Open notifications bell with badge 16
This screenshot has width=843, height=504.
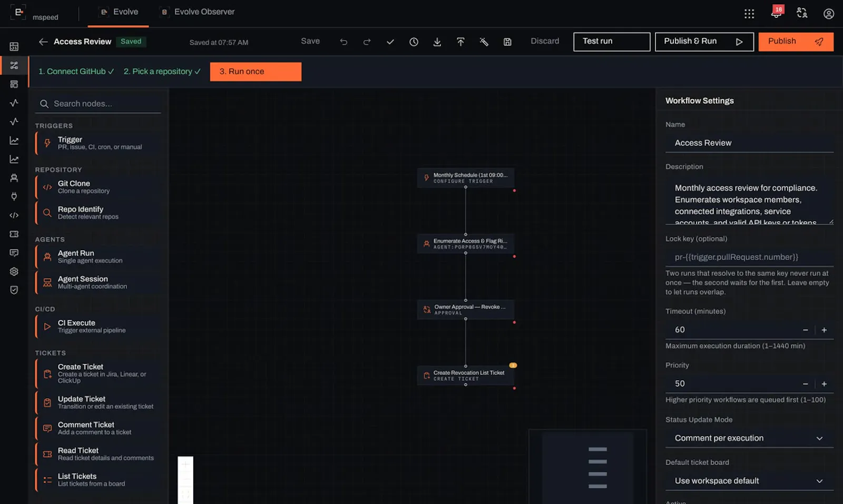point(777,13)
